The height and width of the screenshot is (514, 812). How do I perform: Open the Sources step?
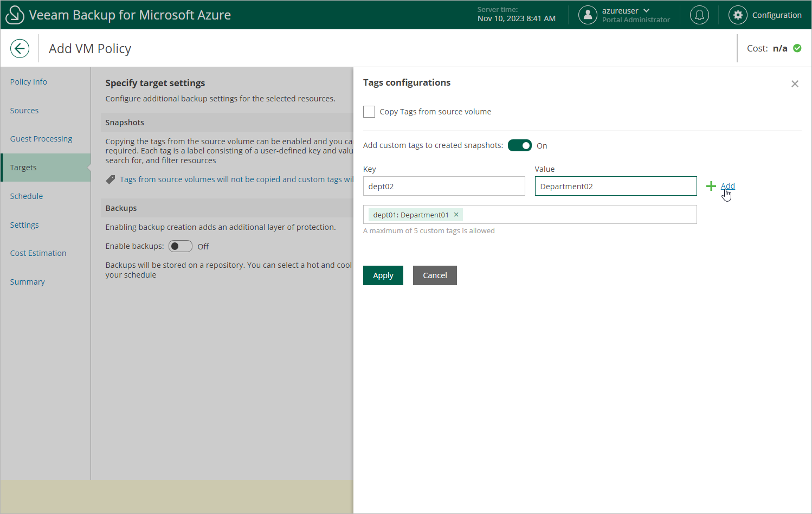pos(24,111)
